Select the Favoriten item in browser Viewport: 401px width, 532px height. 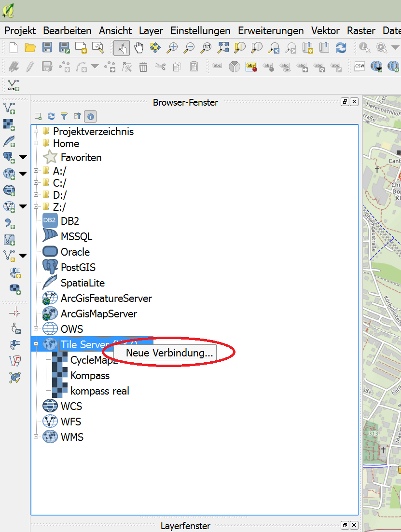point(81,158)
